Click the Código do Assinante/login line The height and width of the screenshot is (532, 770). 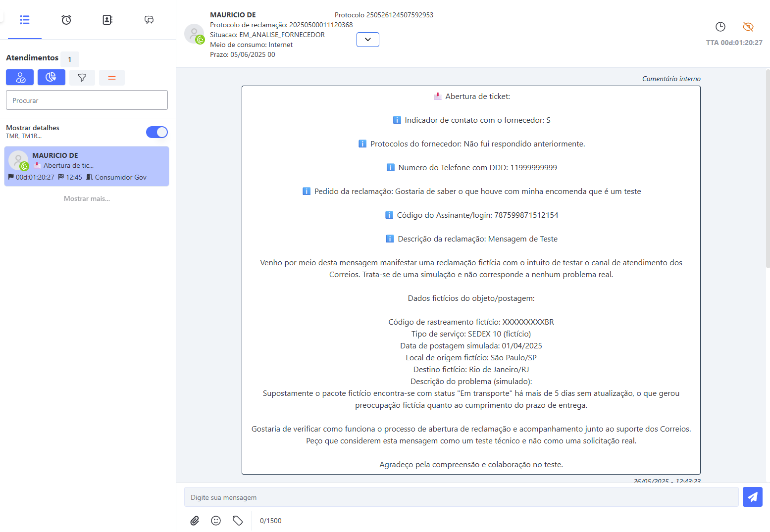[x=471, y=215]
